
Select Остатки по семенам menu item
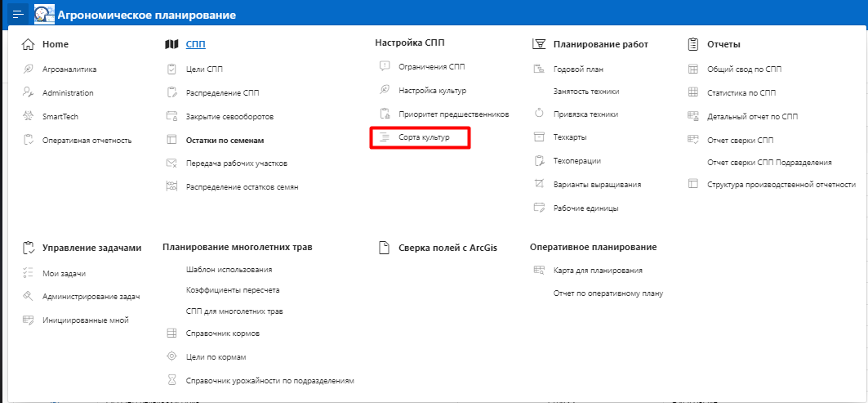225,140
